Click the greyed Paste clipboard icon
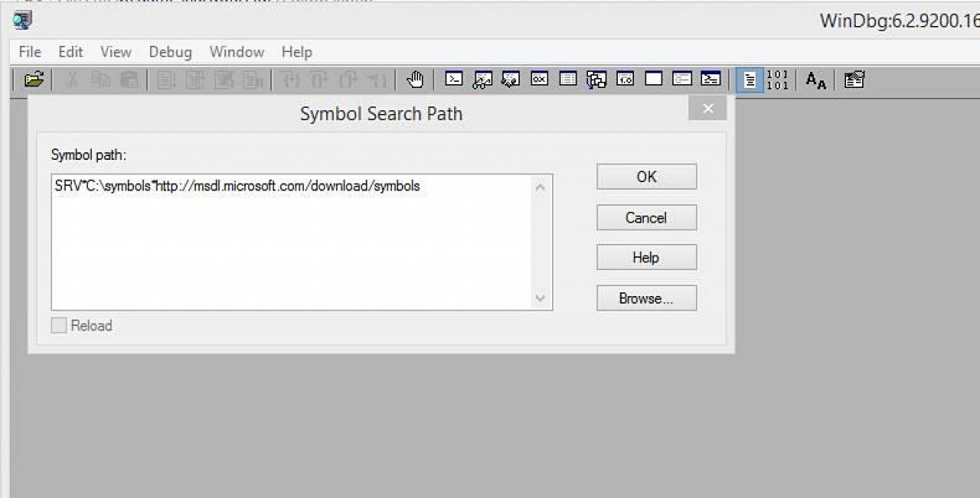This screenshot has width=980, height=498. point(129,80)
